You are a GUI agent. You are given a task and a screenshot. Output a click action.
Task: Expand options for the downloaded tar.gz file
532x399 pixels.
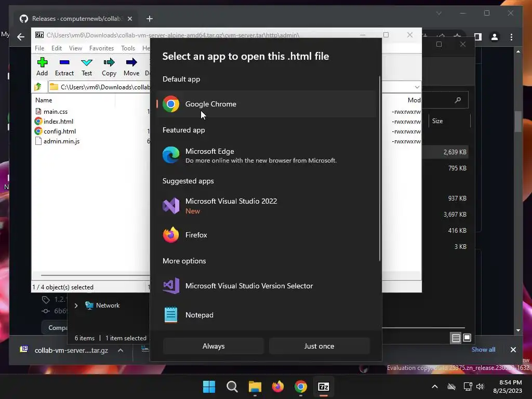121,350
